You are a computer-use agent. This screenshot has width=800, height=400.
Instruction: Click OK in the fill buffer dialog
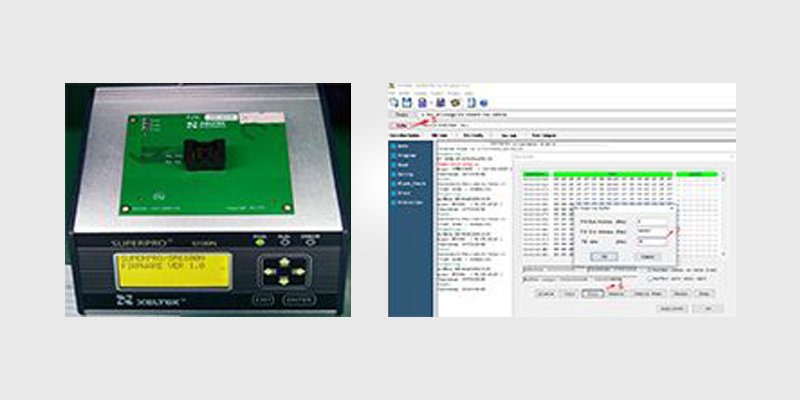pyautogui.click(x=604, y=257)
